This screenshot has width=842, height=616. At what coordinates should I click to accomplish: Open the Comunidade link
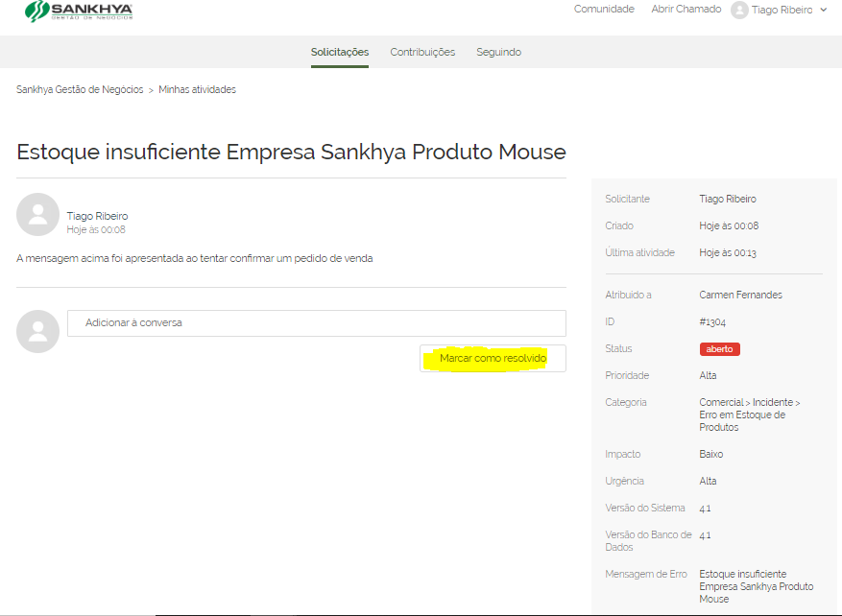604,10
